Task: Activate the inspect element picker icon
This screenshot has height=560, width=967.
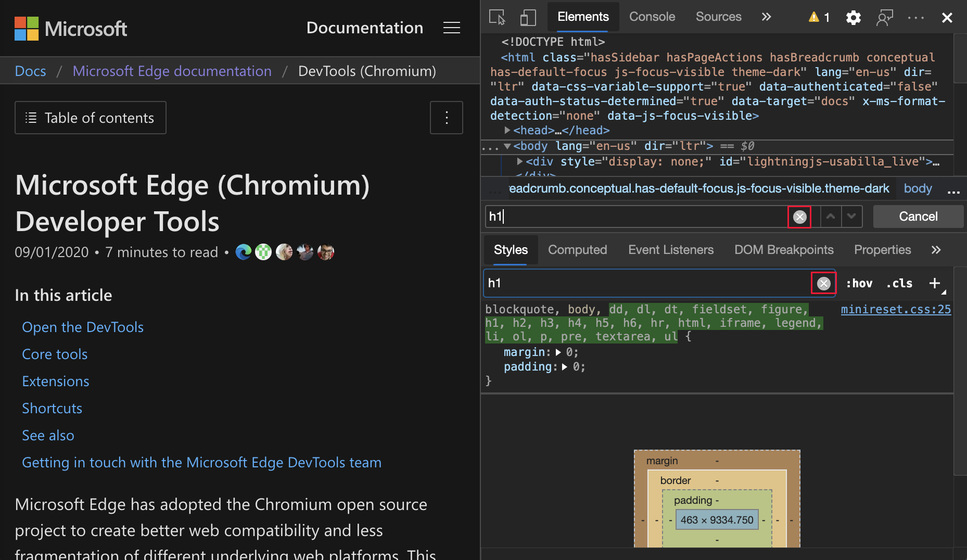Action: click(x=497, y=17)
